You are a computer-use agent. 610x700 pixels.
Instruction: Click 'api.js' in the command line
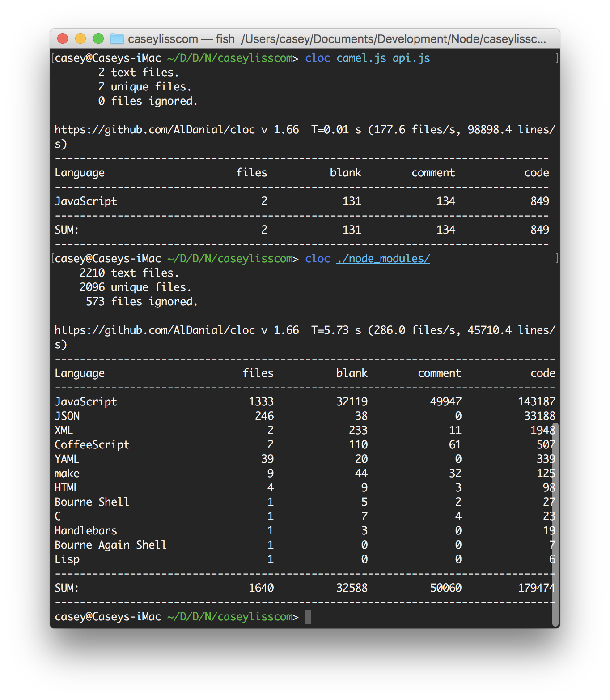pyautogui.click(x=411, y=58)
